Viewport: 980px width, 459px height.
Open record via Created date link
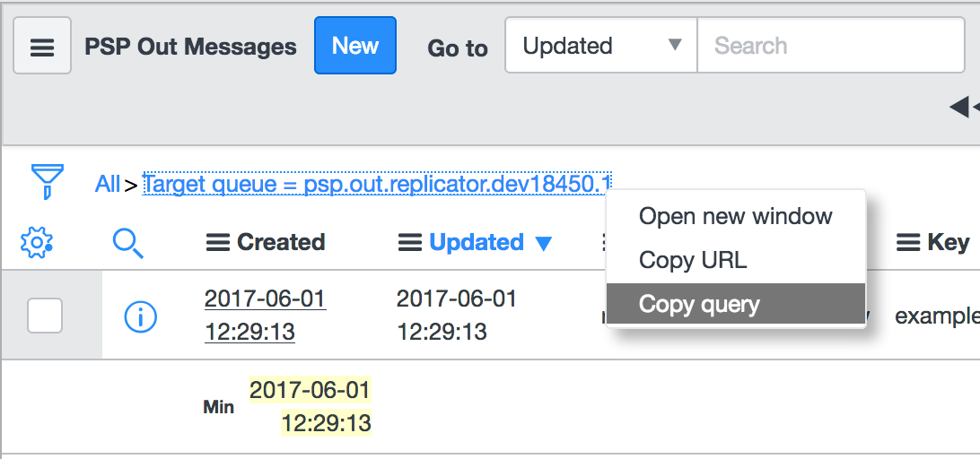pyautogui.click(x=265, y=315)
